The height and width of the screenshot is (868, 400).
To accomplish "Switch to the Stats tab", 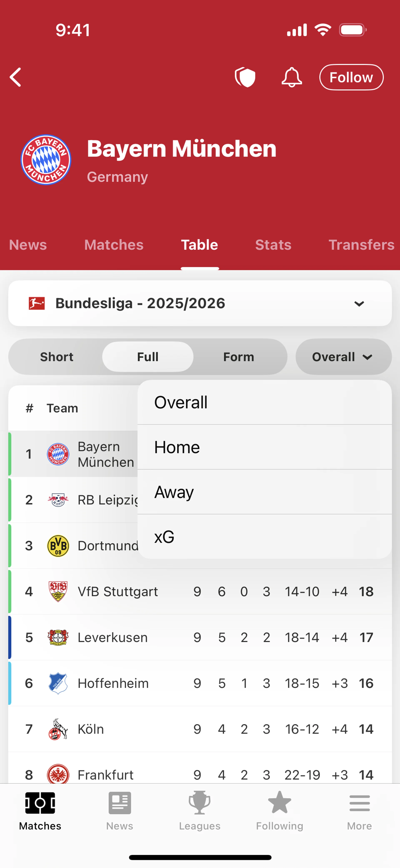I will point(273,245).
